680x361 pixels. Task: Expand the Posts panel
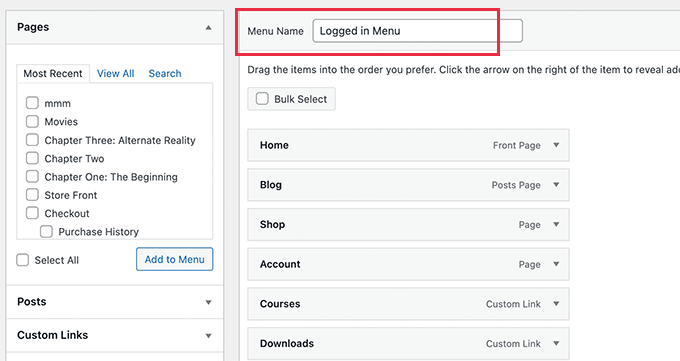coord(209,302)
